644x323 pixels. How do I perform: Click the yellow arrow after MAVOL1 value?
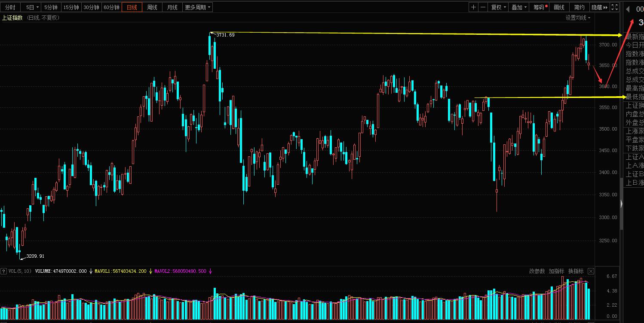click(150, 271)
